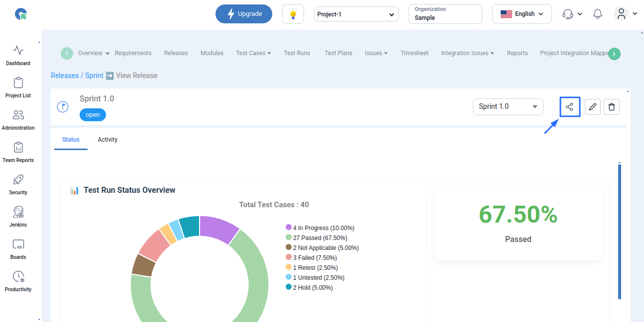This screenshot has height=322, width=644.
Task: Open the Boards sidebar icon
Action: click(18, 248)
